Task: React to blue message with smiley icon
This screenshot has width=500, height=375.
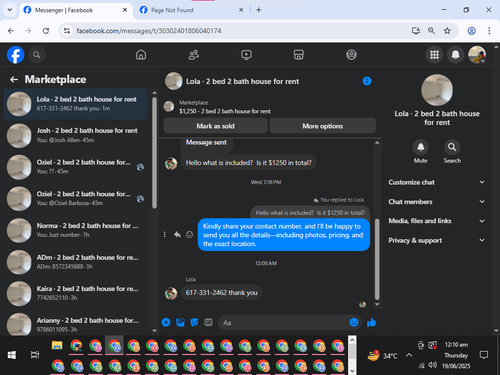Action: (189, 235)
